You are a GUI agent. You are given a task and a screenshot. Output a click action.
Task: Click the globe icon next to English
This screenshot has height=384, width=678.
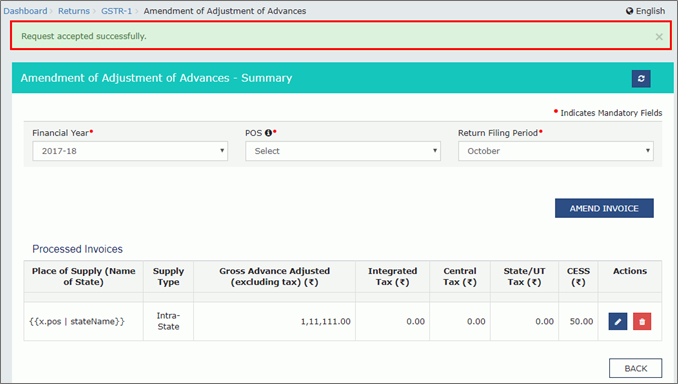(x=629, y=11)
